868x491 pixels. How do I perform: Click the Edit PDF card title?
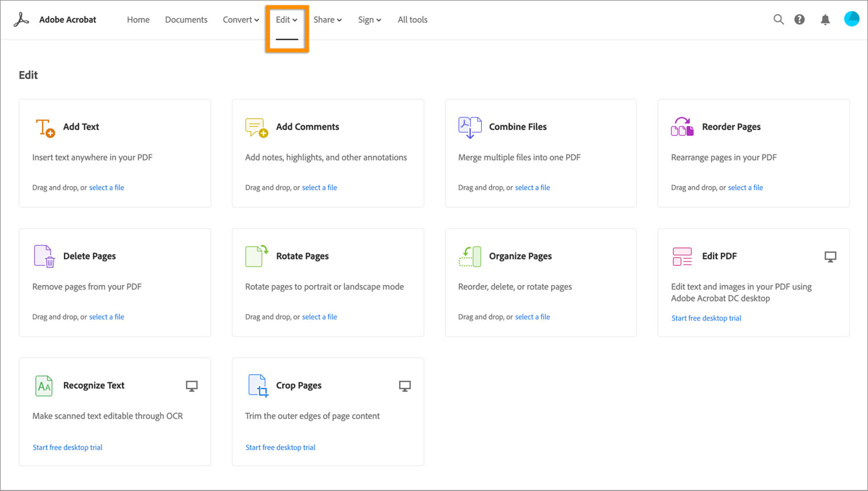tap(719, 256)
